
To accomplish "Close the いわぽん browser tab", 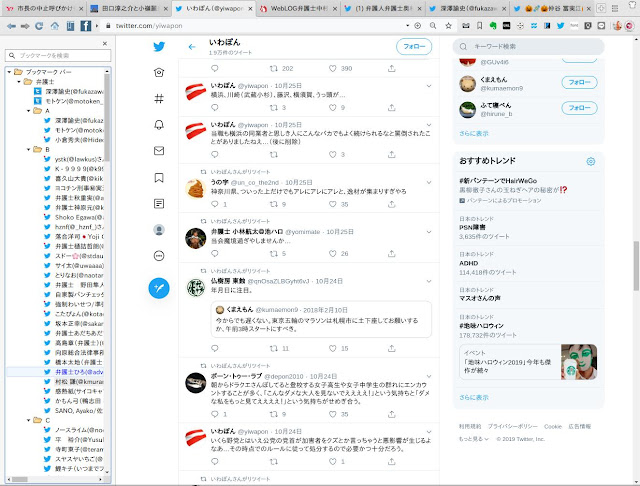I will pyautogui.click(x=250, y=9).
